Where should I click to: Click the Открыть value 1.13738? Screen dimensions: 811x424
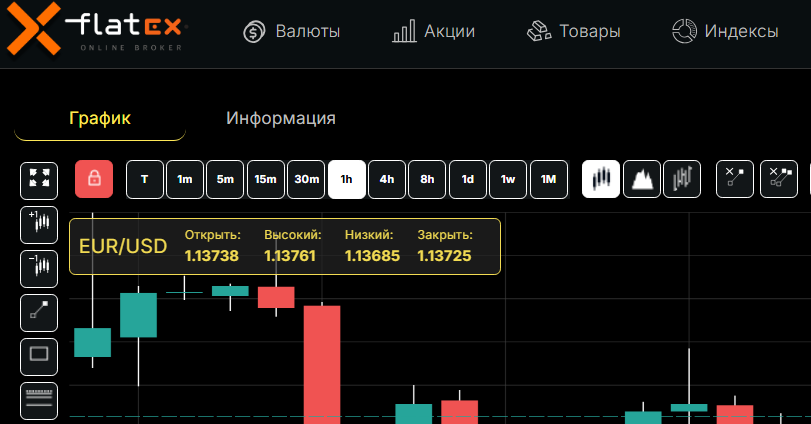tap(212, 255)
